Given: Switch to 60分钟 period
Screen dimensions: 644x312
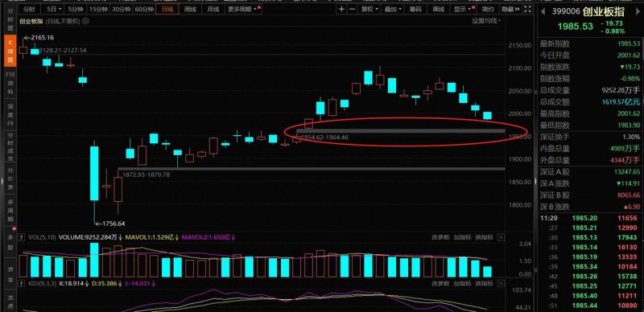Looking at the screenshot, I should tap(144, 9).
